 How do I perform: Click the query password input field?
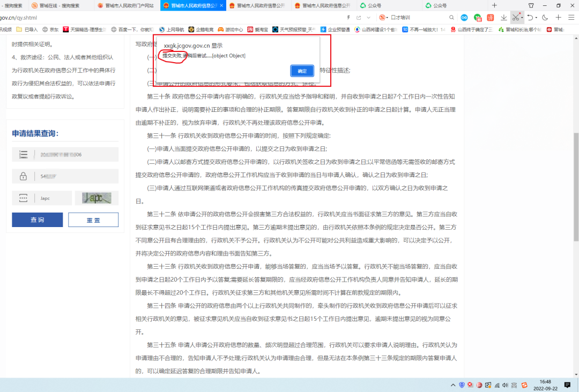(76, 176)
